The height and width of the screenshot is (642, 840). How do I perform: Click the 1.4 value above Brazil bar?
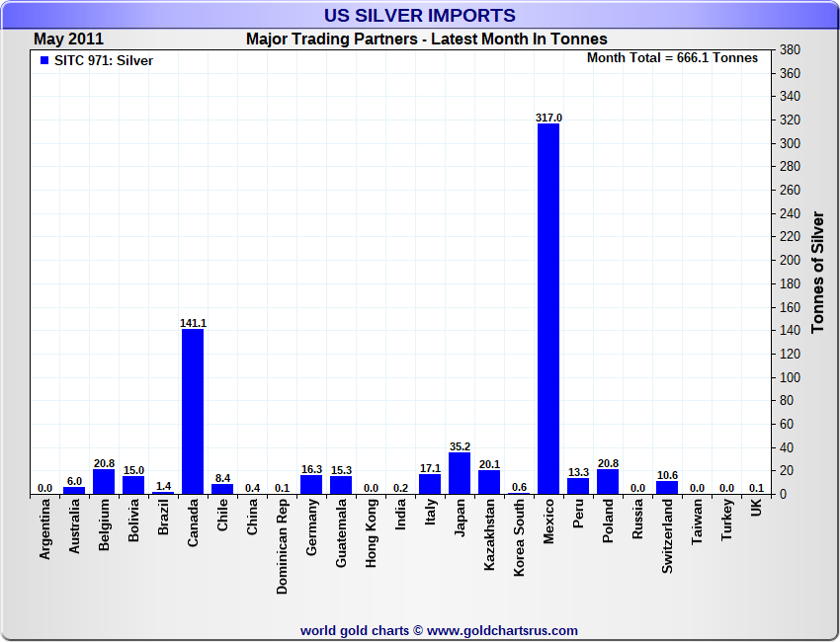coord(163,486)
